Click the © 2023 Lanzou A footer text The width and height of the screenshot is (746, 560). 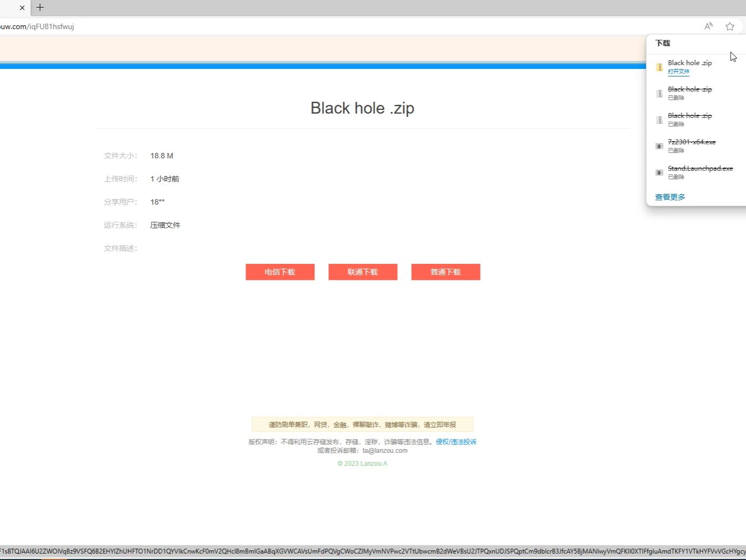coord(362,464)
